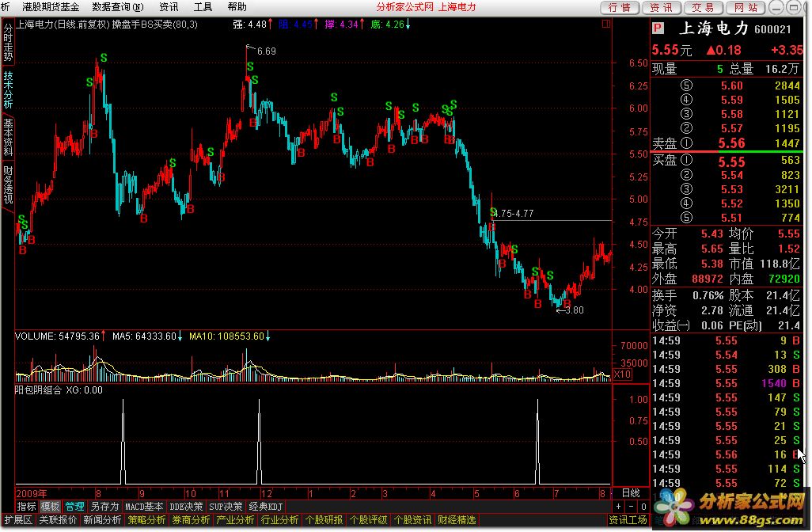Click the 交易 button at top right
Screen dimensions: 812x532
(x=704, y=7)
